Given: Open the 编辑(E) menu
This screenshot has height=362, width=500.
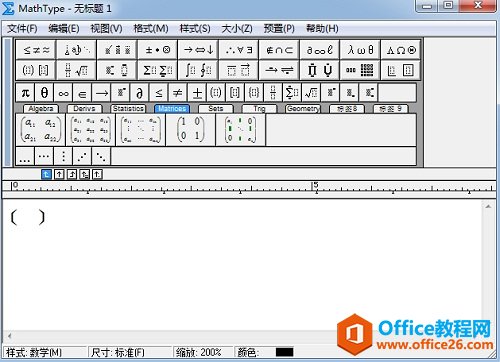Looking at the screenshot, I should pos(64,29).
